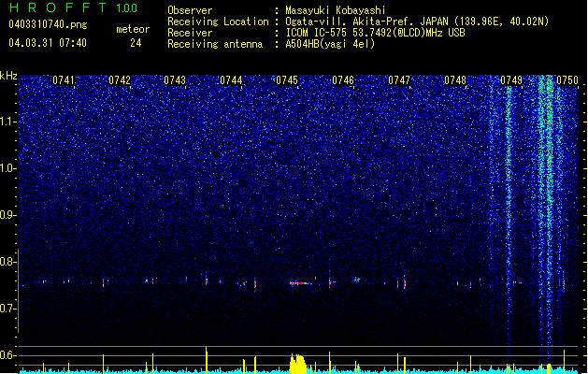Click the 1.0 kHz axis label
The height and width of the screenshot is (374, 588).
tap(8, 168)
